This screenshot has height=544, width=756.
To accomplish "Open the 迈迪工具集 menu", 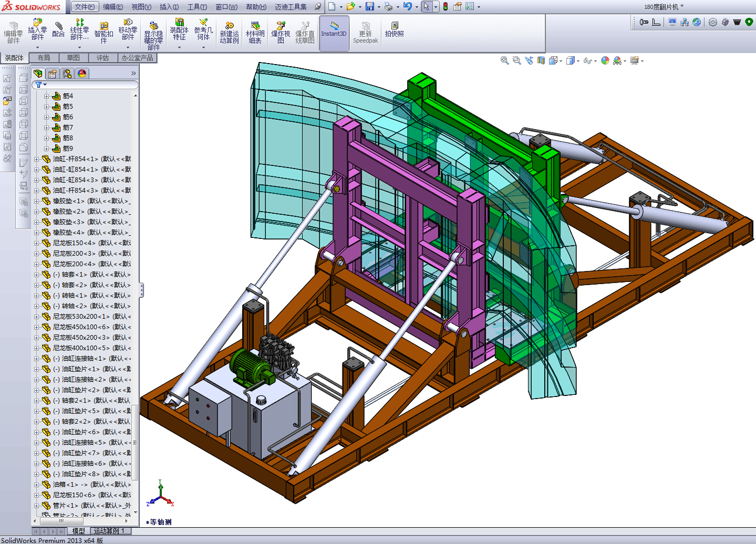I will (x=291, y=7).
